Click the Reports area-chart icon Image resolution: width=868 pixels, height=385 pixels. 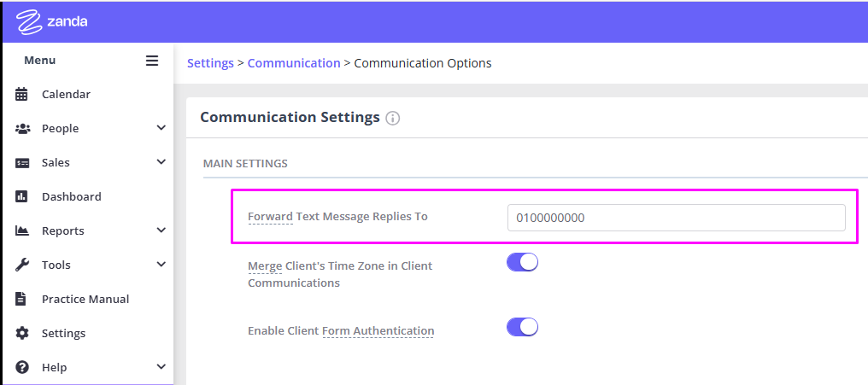pos(22,231)
